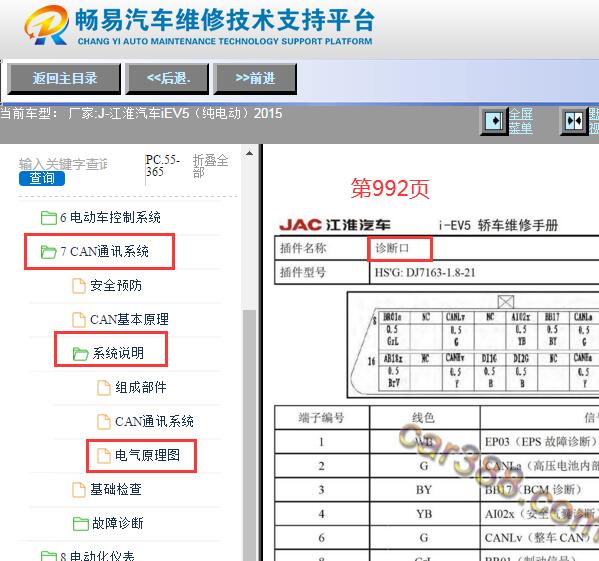This screenshot has height=561, width=599.
Task: Collapse 7 CAN通讯系统 tree node
Action: 104,252
